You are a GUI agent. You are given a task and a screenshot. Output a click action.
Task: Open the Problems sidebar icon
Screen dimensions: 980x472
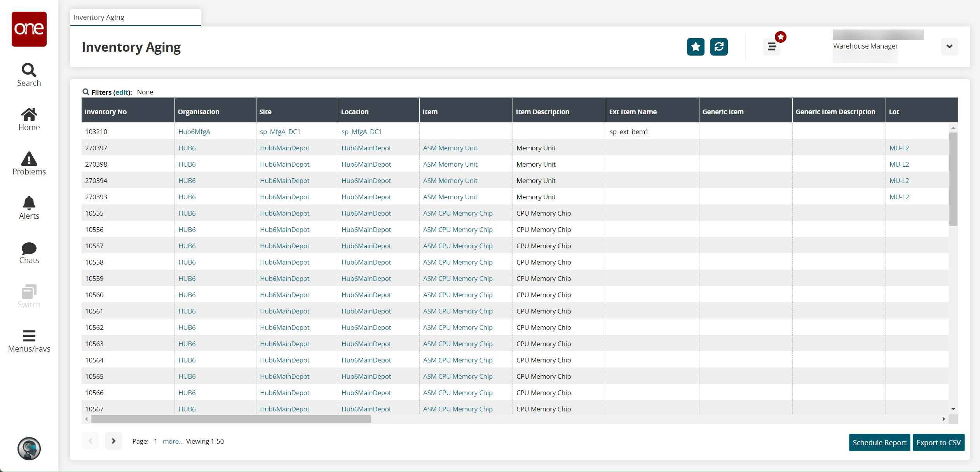point(29,164)
